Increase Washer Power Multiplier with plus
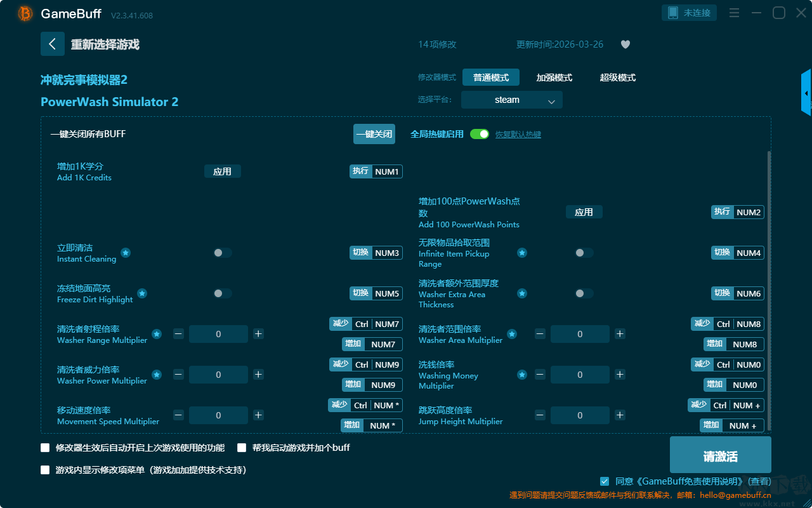 coord(258,375)
